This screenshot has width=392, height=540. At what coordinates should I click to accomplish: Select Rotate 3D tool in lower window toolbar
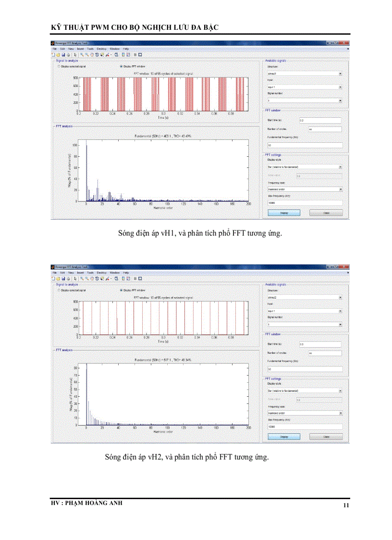[97, 278]
